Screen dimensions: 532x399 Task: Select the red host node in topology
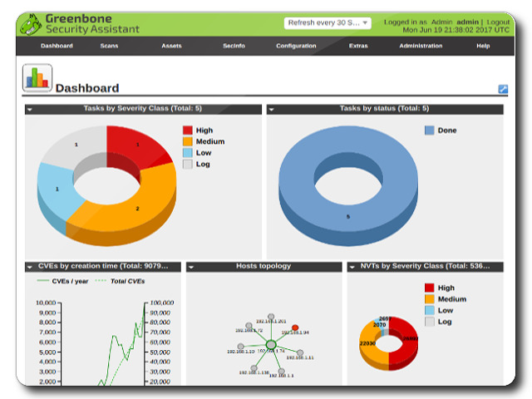[x=295, y=328]
